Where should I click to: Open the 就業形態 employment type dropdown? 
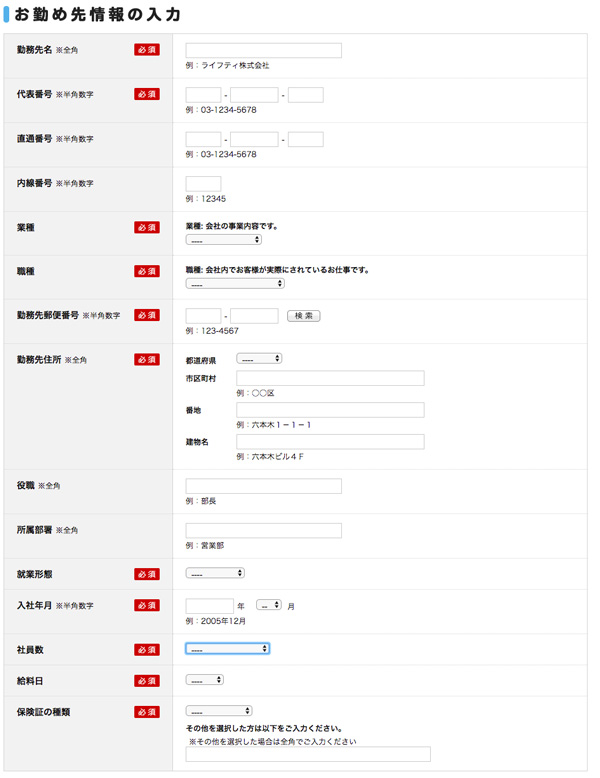(215, 573)
